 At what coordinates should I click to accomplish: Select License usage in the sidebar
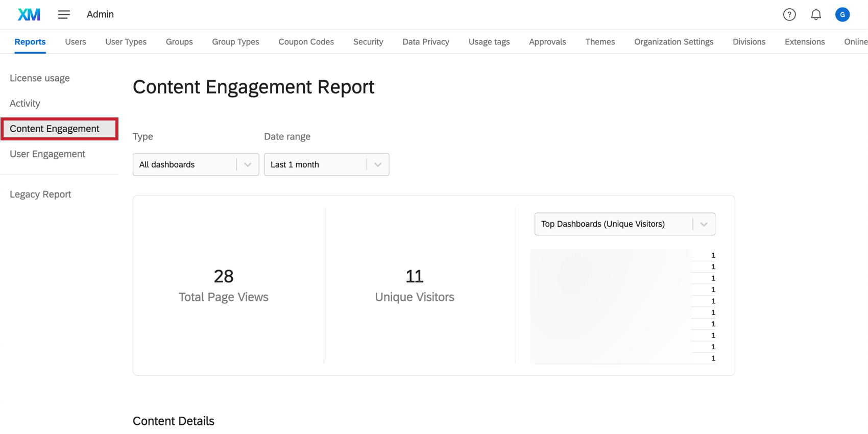point(40,78)
